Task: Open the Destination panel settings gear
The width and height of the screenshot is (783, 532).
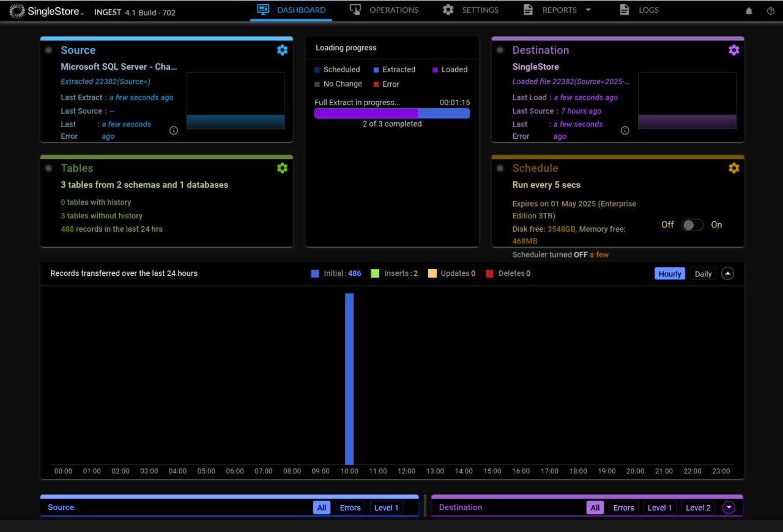Action: coord(733,50)
